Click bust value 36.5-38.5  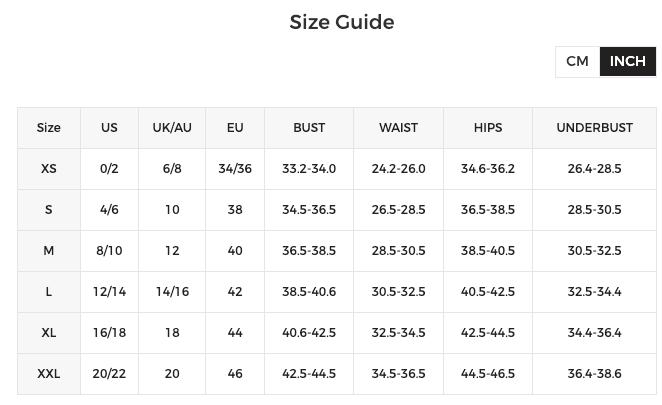point(309,251)
